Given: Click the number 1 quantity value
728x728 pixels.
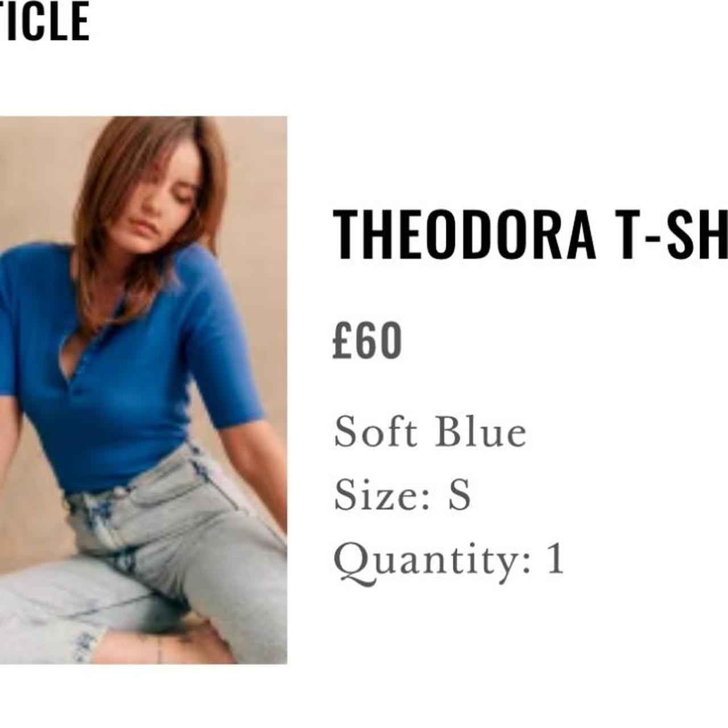Looking at the screenshot, I should coord(556,559).
